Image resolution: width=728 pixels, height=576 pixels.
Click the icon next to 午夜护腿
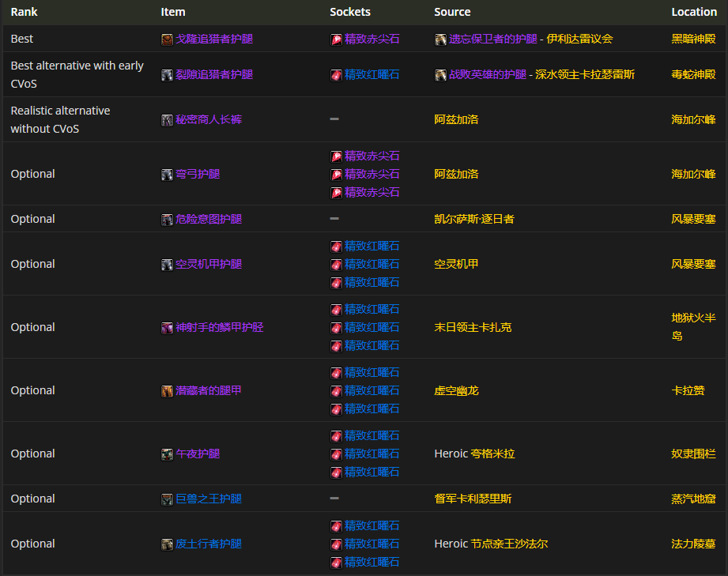tap(167, 454)
